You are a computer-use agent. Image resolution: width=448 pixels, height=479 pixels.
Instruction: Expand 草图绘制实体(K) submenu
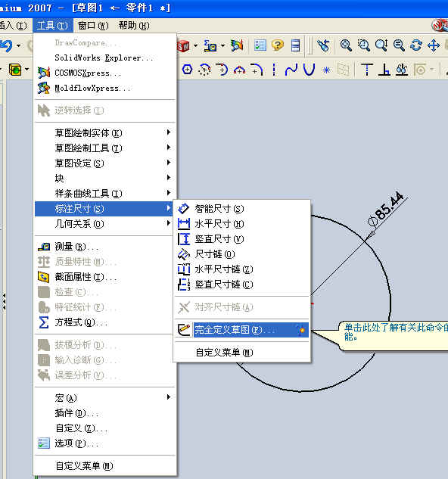point(105,133)
